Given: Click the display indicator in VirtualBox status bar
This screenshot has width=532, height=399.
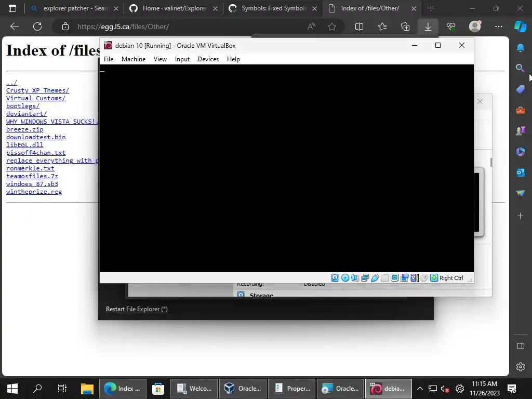Looking at the screenshot, I should click(x=395, y=278).
